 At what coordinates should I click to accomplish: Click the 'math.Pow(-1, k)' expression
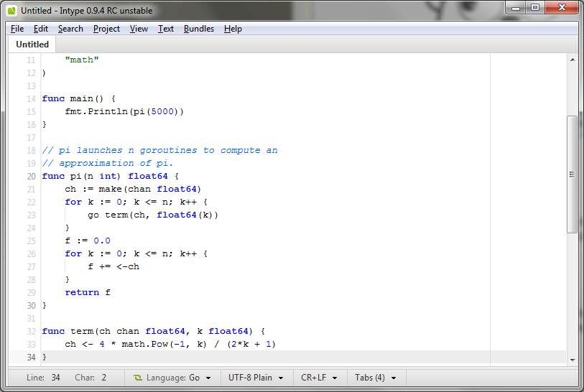[x=164, y=345]
